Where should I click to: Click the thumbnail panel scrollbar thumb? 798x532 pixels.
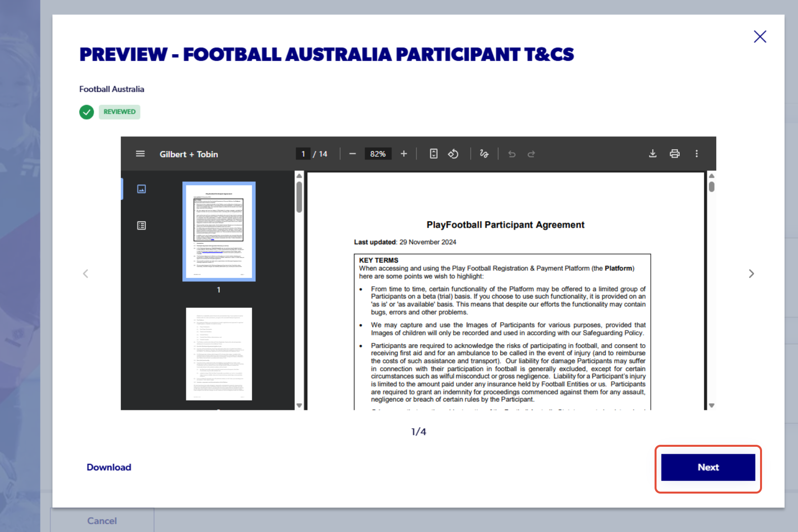(299, 197)
